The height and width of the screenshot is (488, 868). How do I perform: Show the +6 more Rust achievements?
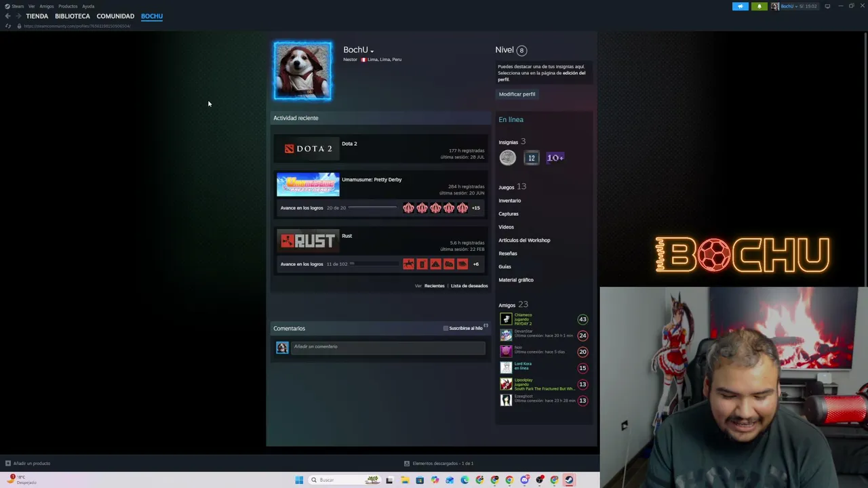(x=475, y=264)
